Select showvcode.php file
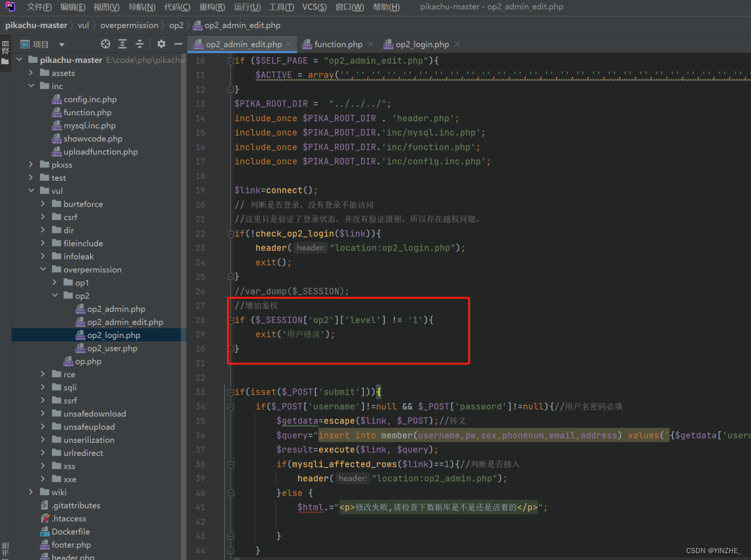Screen dimensions: 751x560 pyautogui.click(x=93, y=138)
